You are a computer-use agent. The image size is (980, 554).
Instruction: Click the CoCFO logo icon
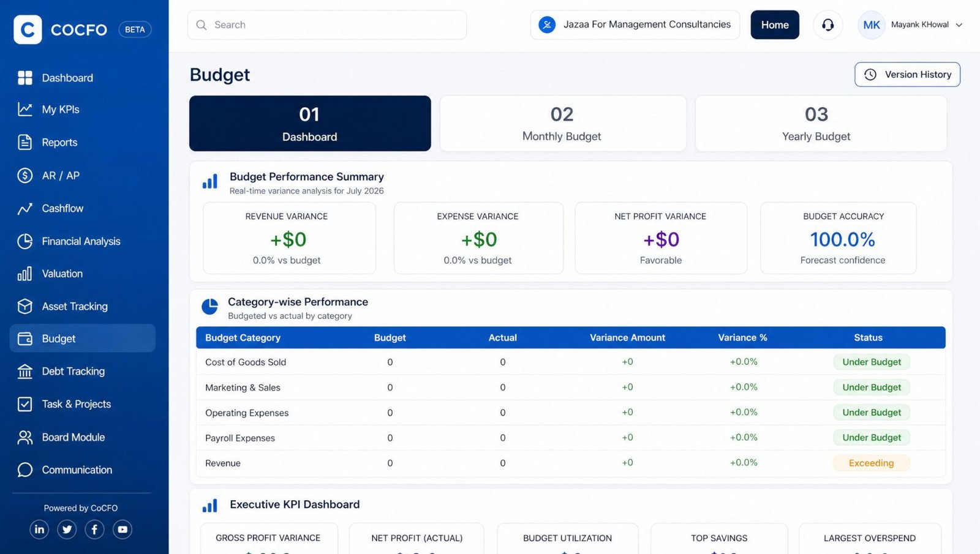click(x=28, y=29)
